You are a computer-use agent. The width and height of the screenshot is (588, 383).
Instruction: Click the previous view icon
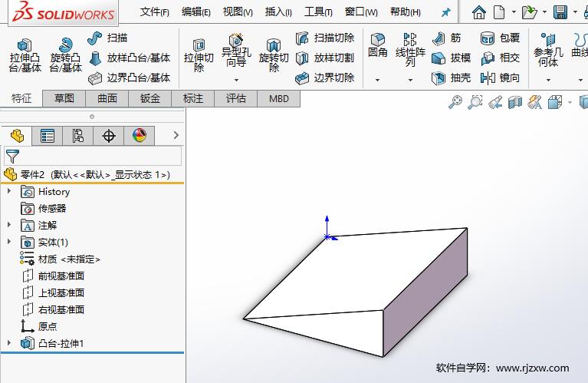pyautogui.click(x=495, y=102)
